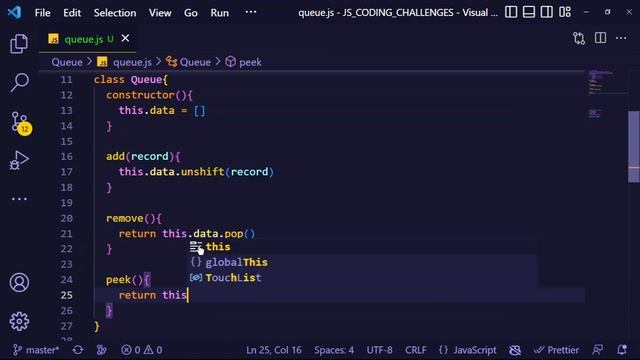The image size is (640, 360).
Task: Click 'pop' on line 21
Action: 234,234
